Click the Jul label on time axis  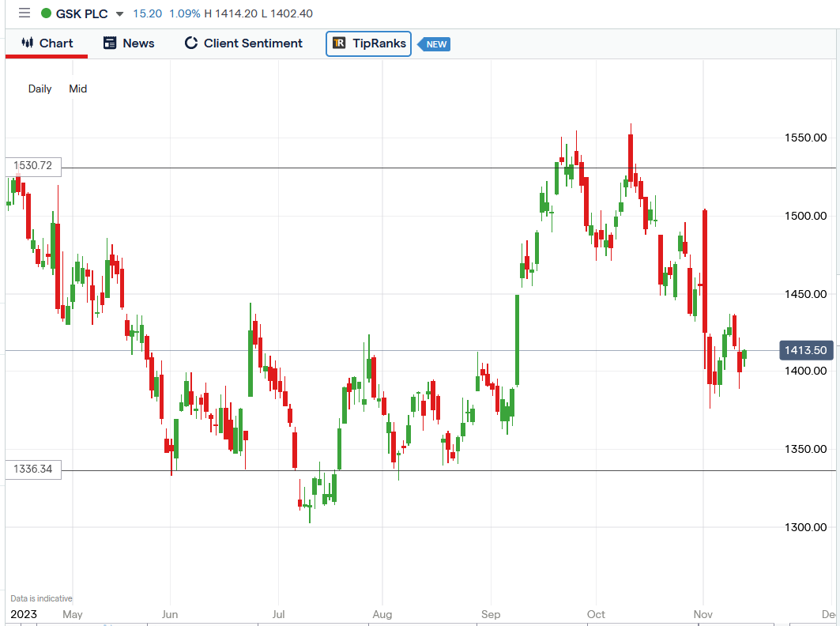point(278,614)
